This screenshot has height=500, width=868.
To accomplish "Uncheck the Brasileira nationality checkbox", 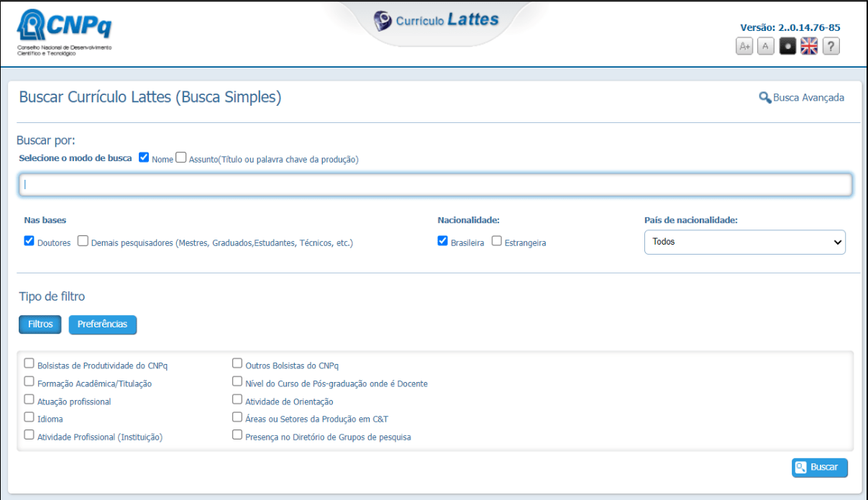I will pos(443,241).
